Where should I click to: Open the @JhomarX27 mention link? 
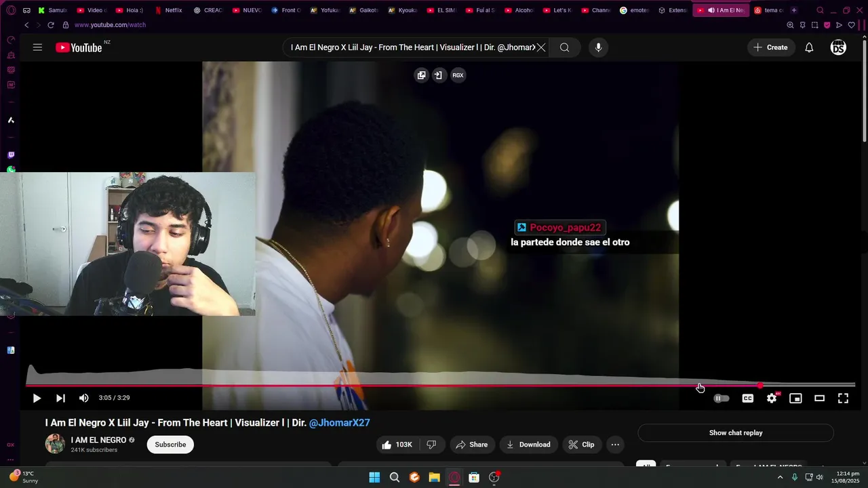(339, 423)
